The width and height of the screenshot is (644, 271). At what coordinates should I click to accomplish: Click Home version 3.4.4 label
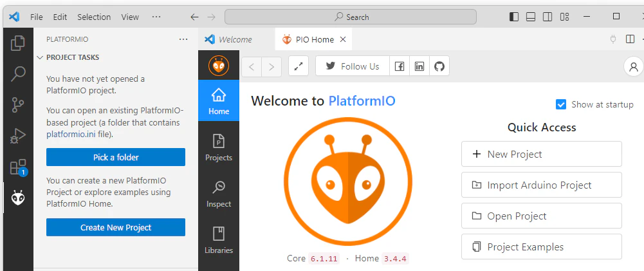coord(395,259)
